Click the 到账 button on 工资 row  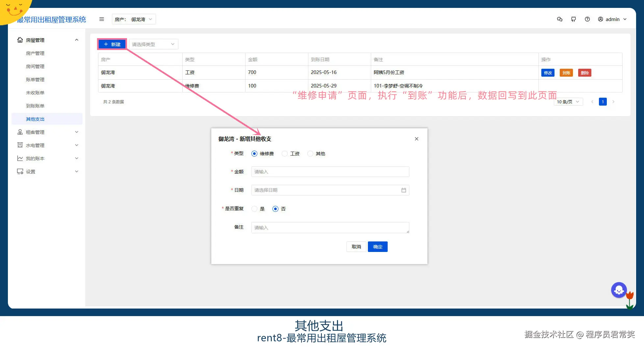(x=566, y=72)
